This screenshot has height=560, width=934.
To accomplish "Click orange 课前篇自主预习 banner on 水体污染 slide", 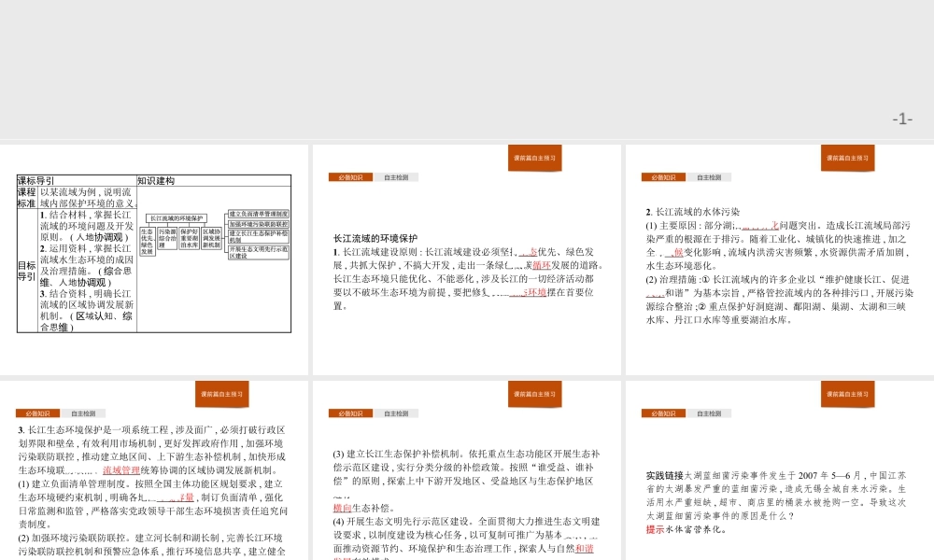I will tap(847, 158).
